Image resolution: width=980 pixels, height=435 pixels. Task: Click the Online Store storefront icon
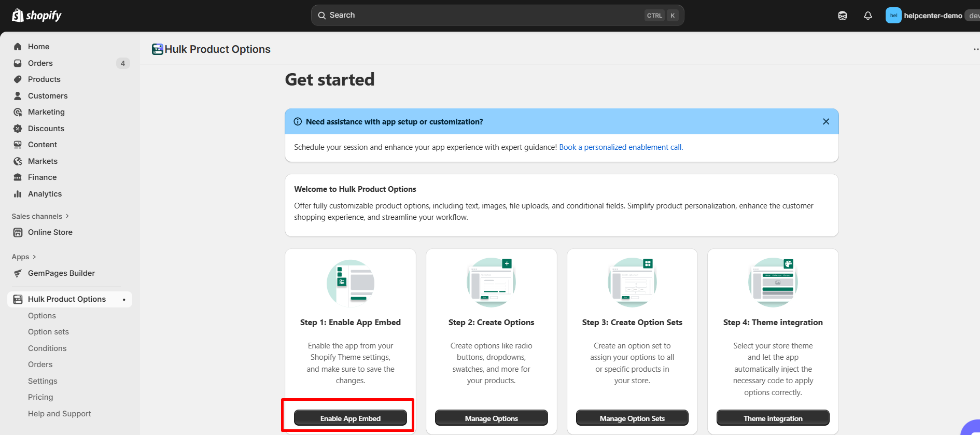pyautogui.click(x=18, y=232)
